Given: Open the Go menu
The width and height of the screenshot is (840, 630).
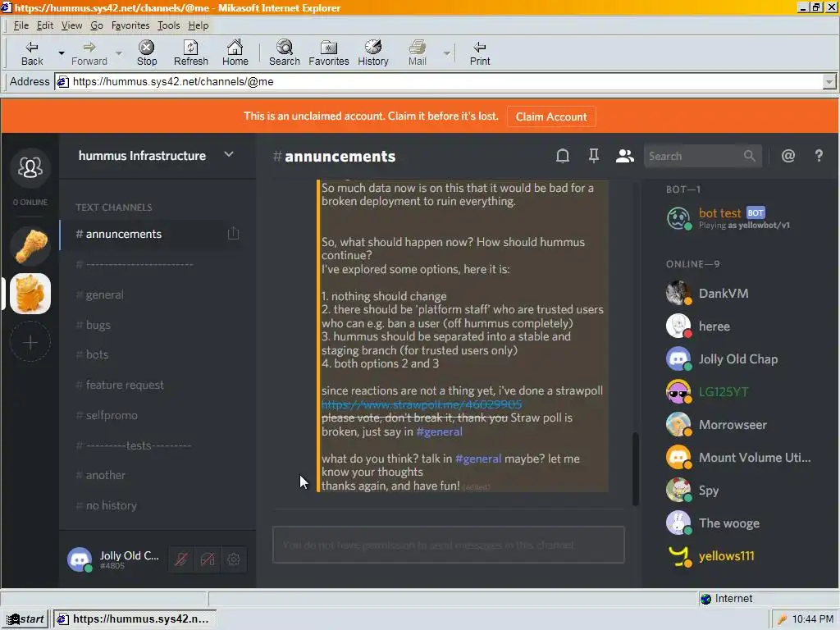Looking at the screenshot, I should click(97, 25).
